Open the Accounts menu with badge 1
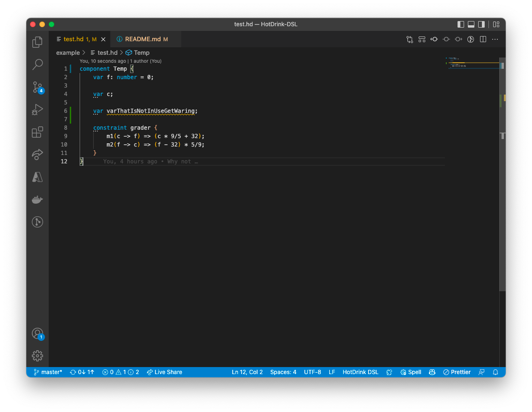 click(37, 334)
